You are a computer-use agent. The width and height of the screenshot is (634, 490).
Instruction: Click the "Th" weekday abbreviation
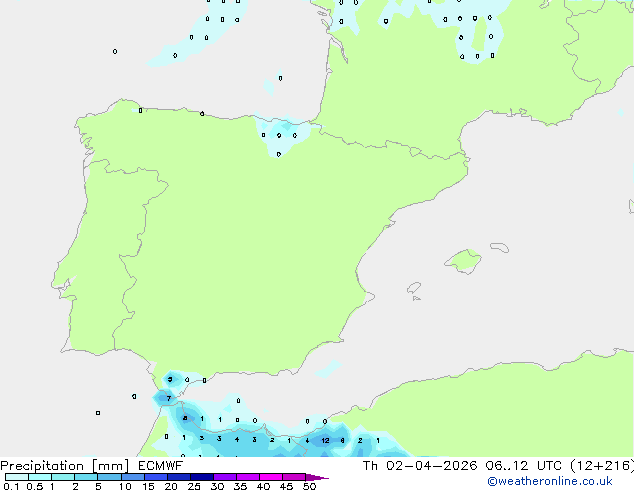(370, 466)
